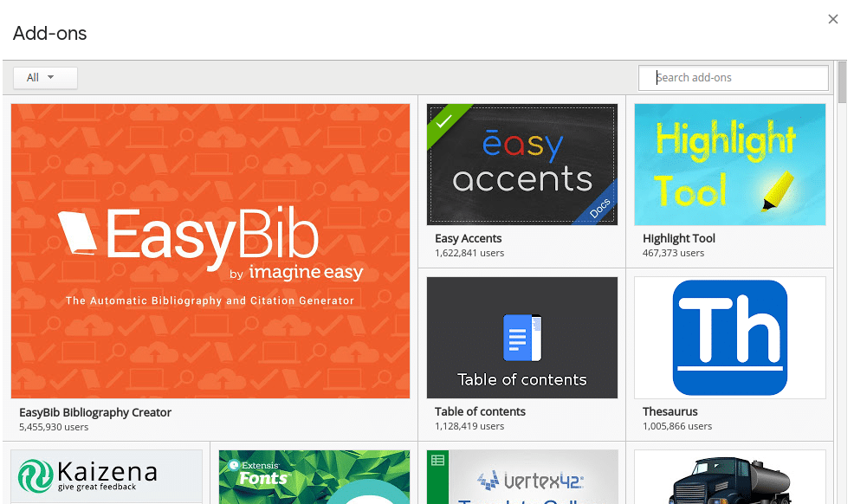The image size is (854, 504).
Task: Open the Table of contents add-on thumbnail
Action: [522, 338]
